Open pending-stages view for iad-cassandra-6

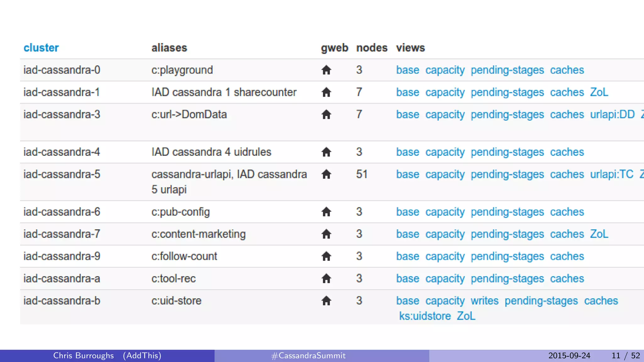(x=507, y=212)
